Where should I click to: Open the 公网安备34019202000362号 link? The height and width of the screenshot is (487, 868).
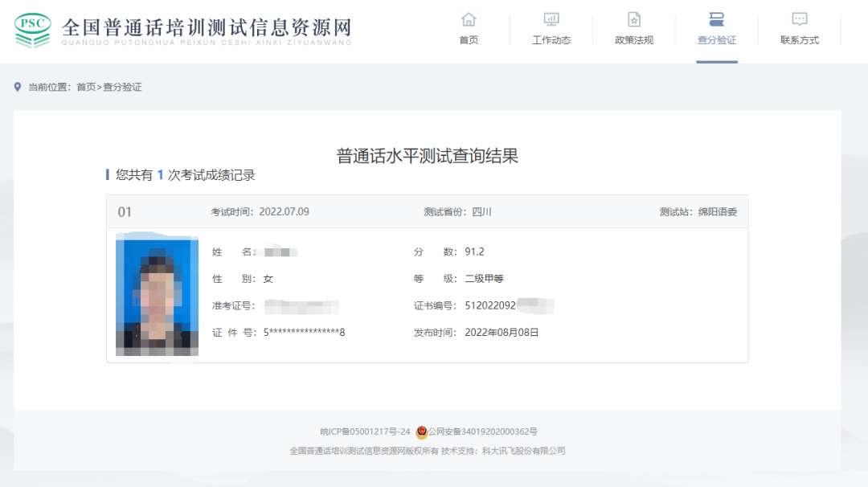[x=482, y=432]
